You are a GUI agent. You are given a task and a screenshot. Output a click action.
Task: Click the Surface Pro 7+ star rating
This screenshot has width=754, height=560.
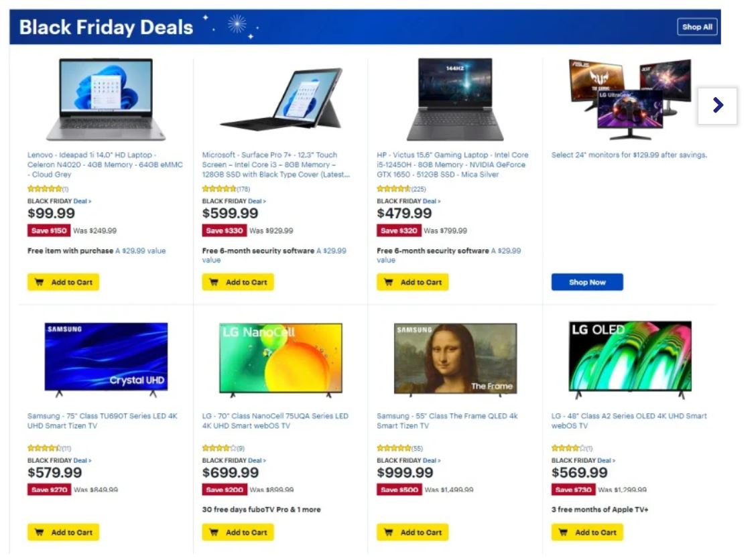pyautogui.click(x=219, y=189)
